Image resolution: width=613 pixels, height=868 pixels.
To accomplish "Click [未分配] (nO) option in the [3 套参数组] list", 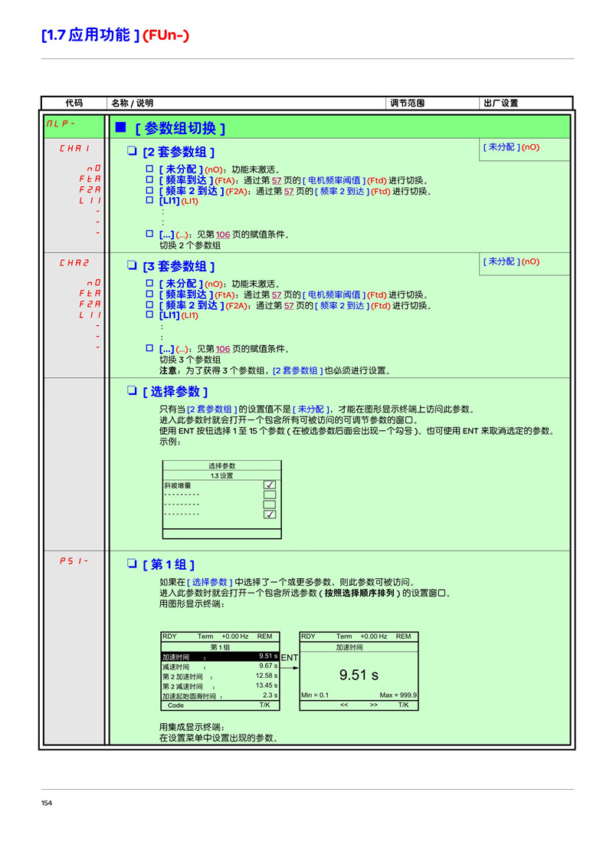I will pos(191,284).
